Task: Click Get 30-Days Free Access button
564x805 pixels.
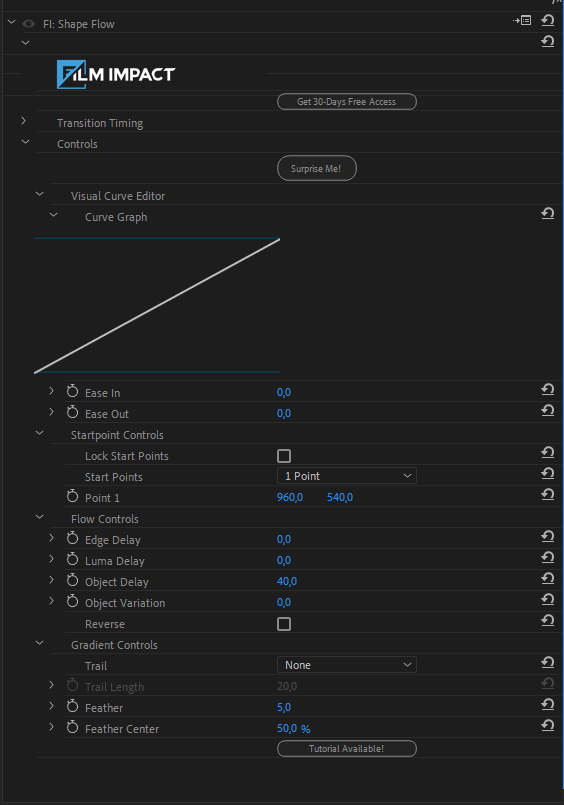Action: (347, 102)
